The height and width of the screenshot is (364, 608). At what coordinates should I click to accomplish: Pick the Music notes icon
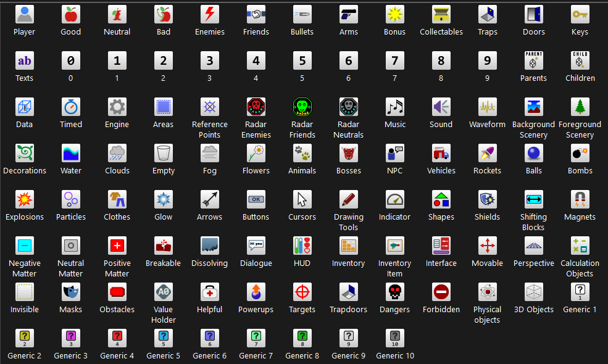(394, 107)
